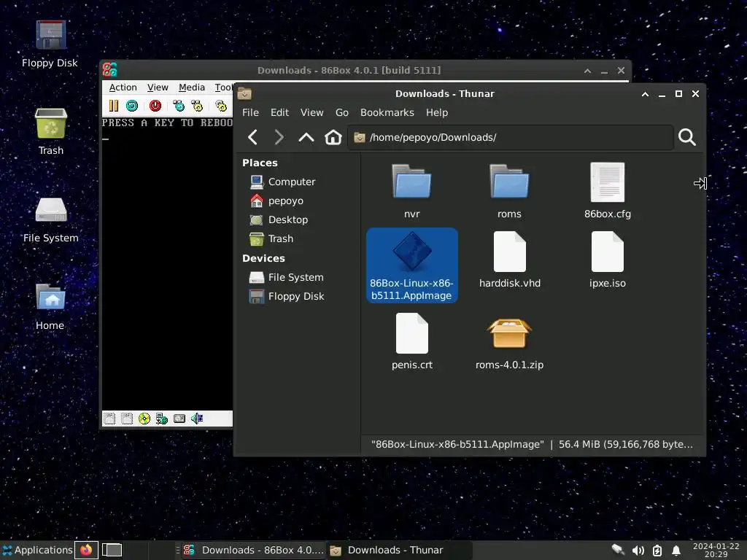
Task: Pause emulation in 86Box toolbar
Action: pyautogui.click(x=113, y=106)
